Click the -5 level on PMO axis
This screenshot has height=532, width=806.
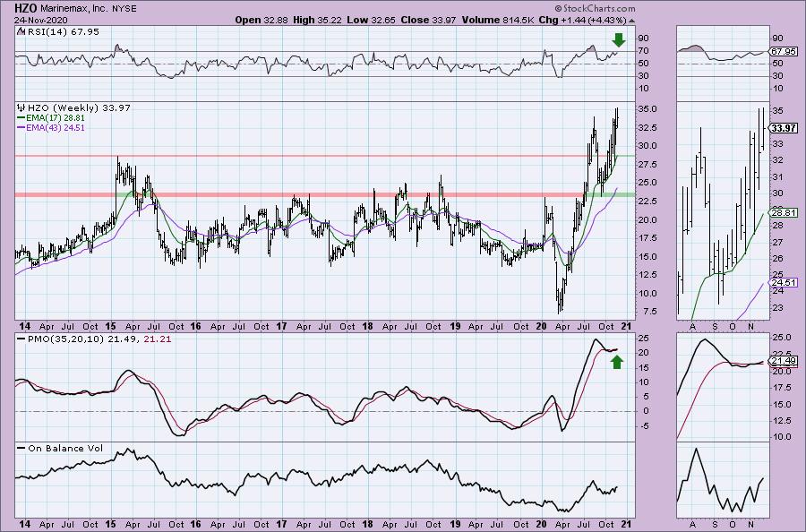point(644,425)
